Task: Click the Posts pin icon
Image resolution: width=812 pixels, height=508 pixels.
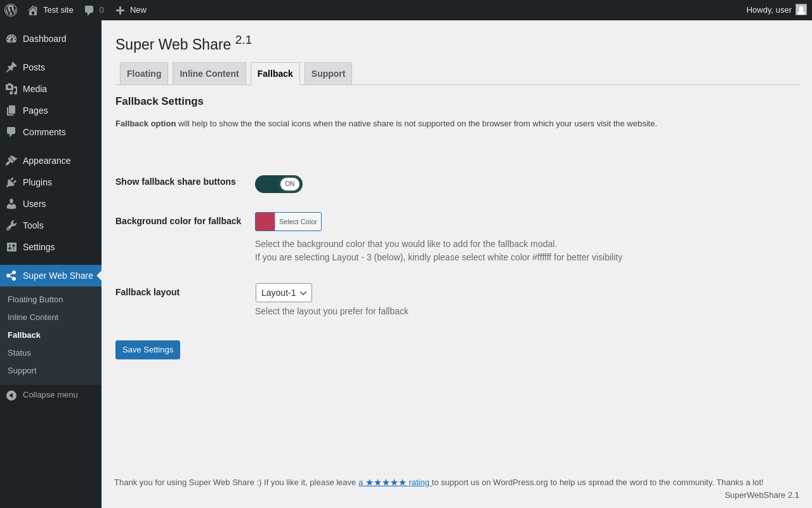Action: (x=11, y=67)
